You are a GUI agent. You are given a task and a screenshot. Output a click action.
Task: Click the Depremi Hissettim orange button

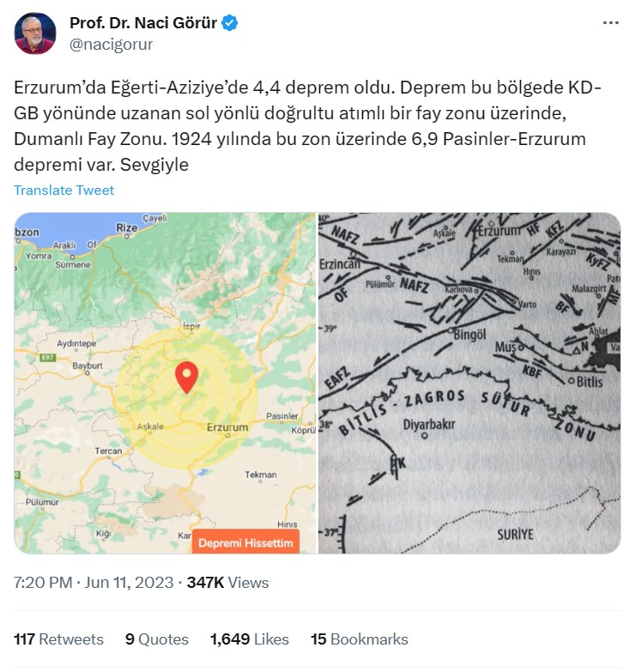pos(245,542)
